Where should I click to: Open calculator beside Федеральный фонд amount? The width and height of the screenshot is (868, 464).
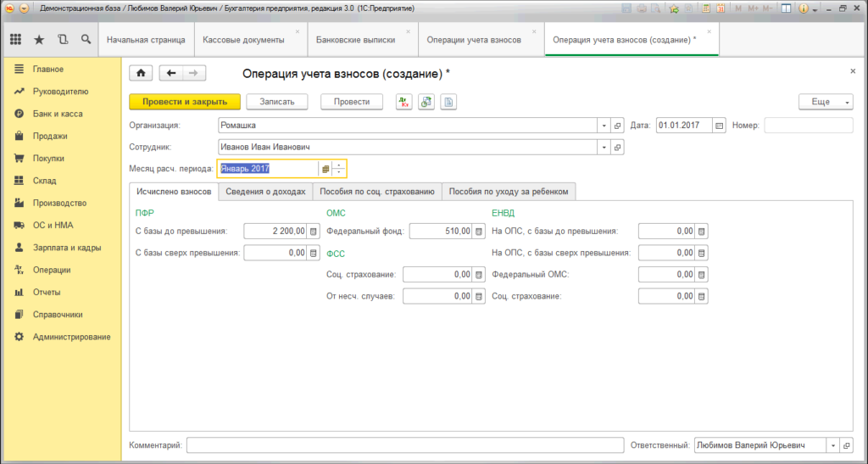478,231
